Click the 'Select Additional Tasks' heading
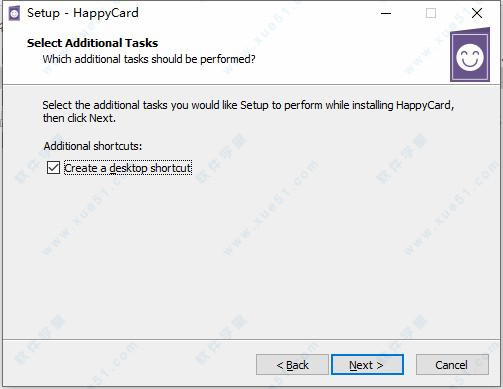The image size is (503, 389). click(93, 43)
